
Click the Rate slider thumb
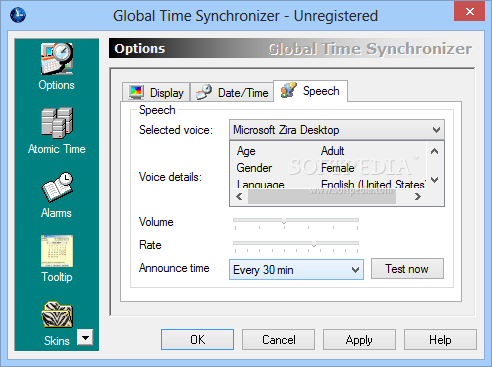pyautogui.click(x=314, y=244)
